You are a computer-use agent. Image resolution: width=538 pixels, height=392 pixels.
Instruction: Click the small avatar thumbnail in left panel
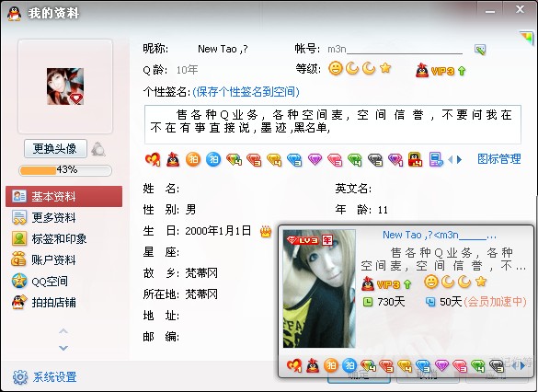point(65,86)
